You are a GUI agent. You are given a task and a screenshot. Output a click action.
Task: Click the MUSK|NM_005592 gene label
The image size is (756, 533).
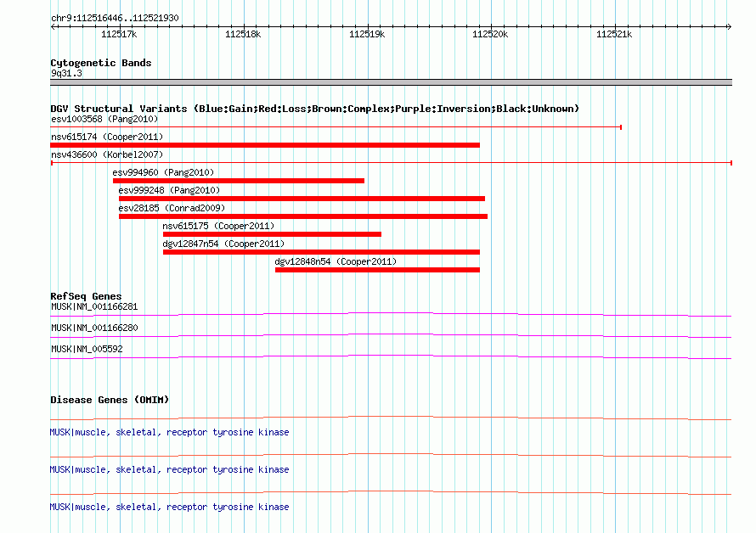coord(87,349)
